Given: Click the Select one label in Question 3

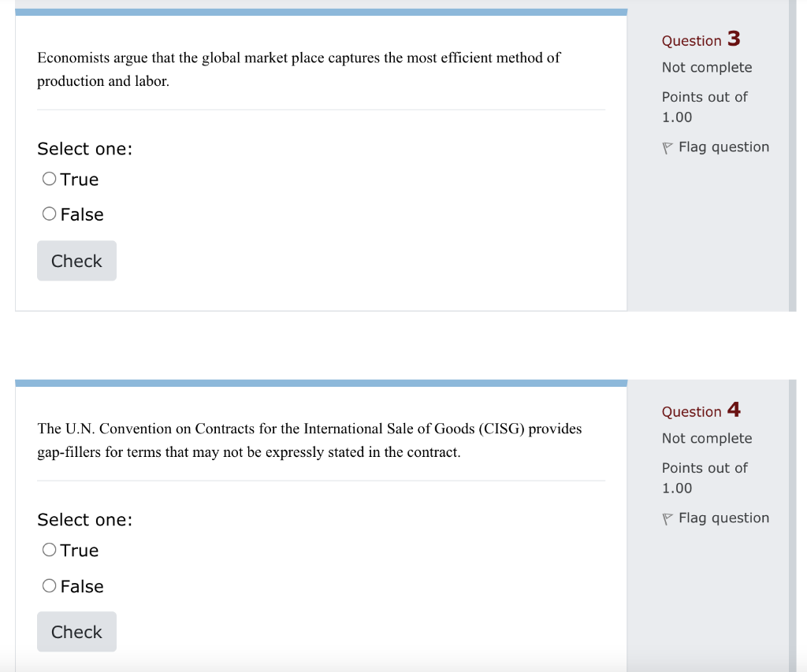Looking at the screenshot, I should (84, 148).
